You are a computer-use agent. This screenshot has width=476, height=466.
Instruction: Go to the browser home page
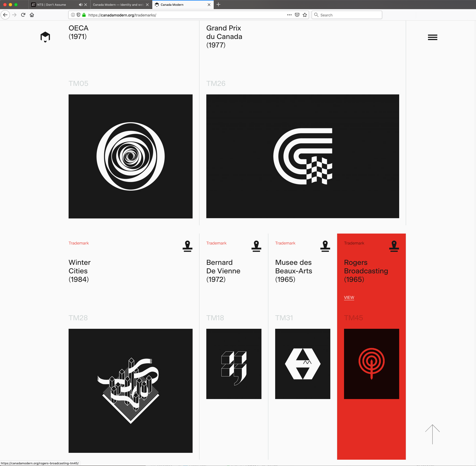32,15
